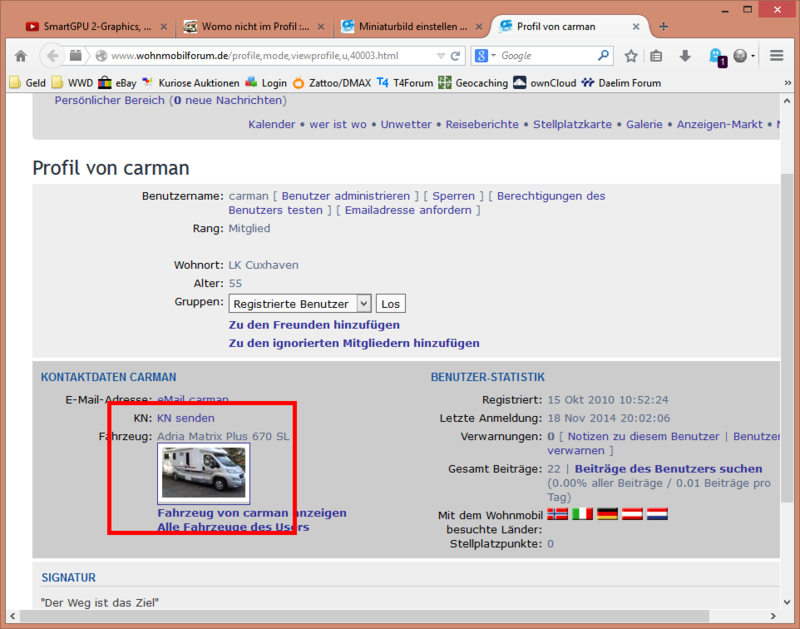Click Zu den ignorierten Mitgliedern hinzufügen
Viewport: 800px width, 629px height.
(x=354, y=343)
